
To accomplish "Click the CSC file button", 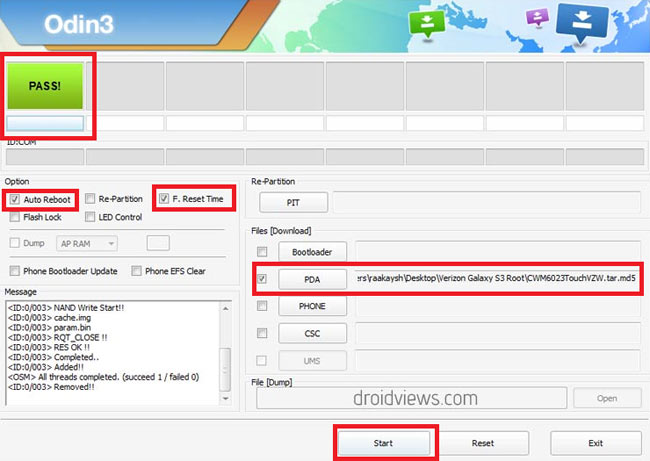I will [312, 334].
